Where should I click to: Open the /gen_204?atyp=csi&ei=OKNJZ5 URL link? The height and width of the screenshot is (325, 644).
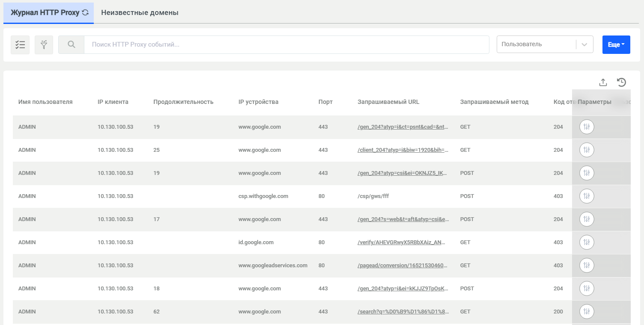(403, 173)
